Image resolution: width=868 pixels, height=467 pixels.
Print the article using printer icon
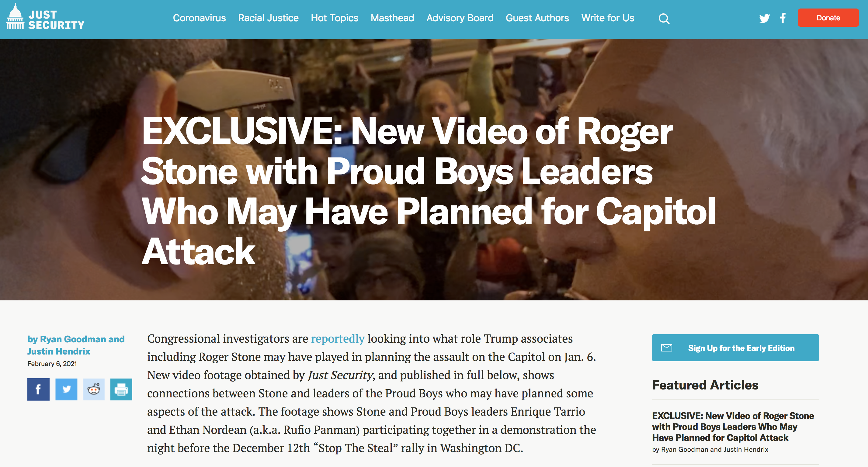121,389
